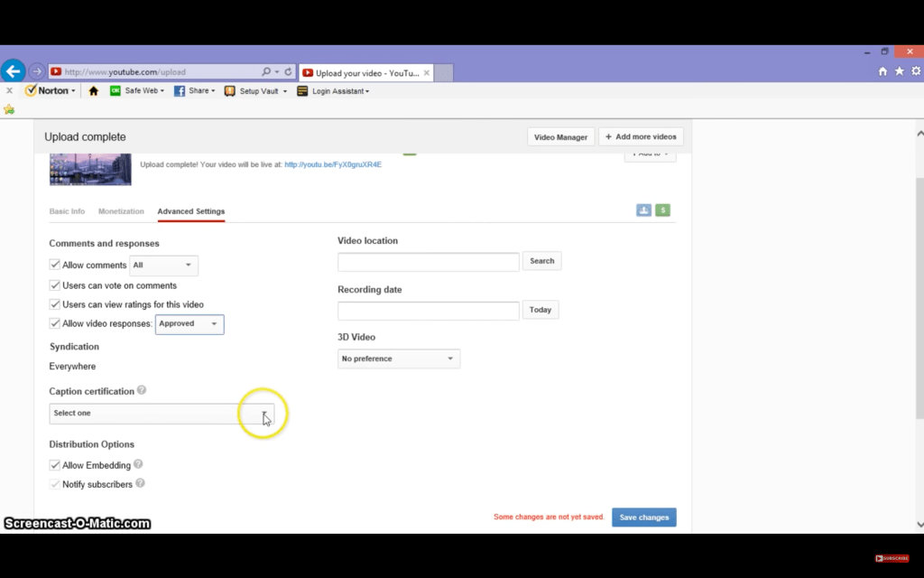Click the blue upload status icon
The width and height of the screenshot is (924, 578).
click(643, 210)
